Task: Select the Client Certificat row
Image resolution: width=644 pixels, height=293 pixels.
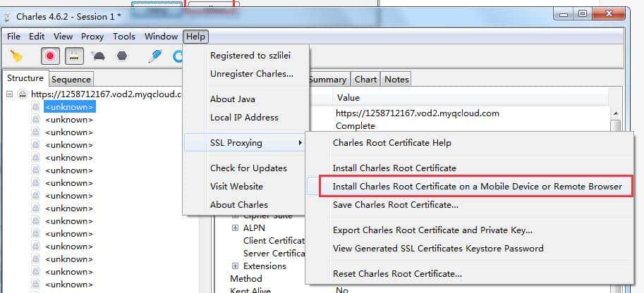Action: point(274,240)
